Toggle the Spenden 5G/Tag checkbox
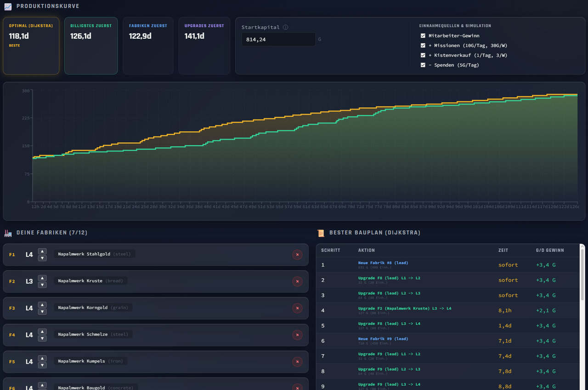Viewport: 588px width, 390px height. pyautogui.click(x=423, y=65)
